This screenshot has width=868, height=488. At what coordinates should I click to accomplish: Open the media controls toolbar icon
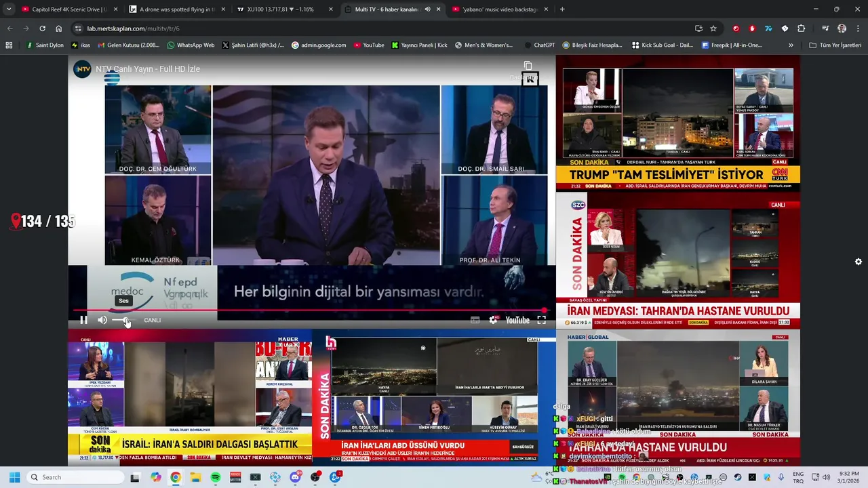pyautogui.click(x=825, y=28)
